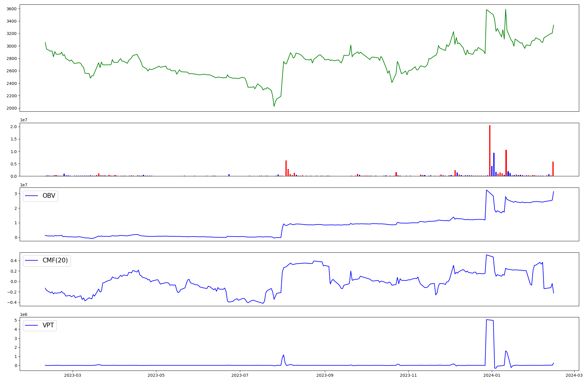Click the −0.2 label on the CMF axis
588x382 pixels.
tap(12, 292)
